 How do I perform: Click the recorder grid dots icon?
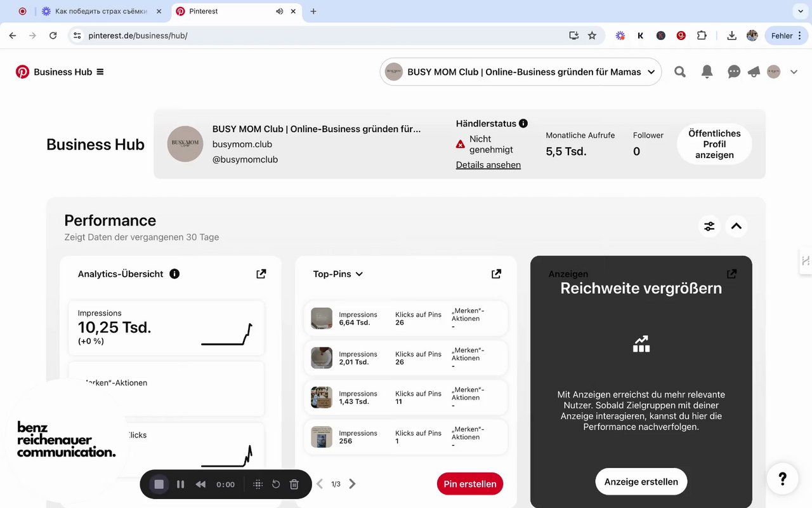pos(258,484)
